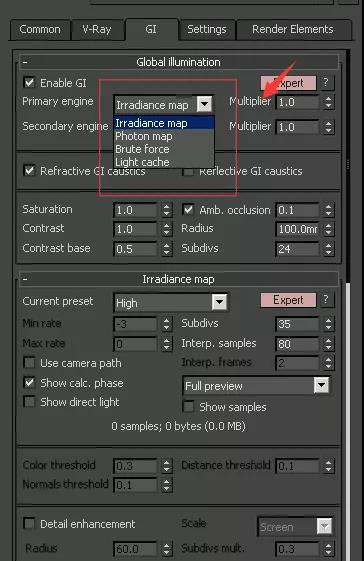364x561 pixels.
Task: Edit the Amb. occlusion amount field
Action: pyautogui.click(x=297, y=210)
